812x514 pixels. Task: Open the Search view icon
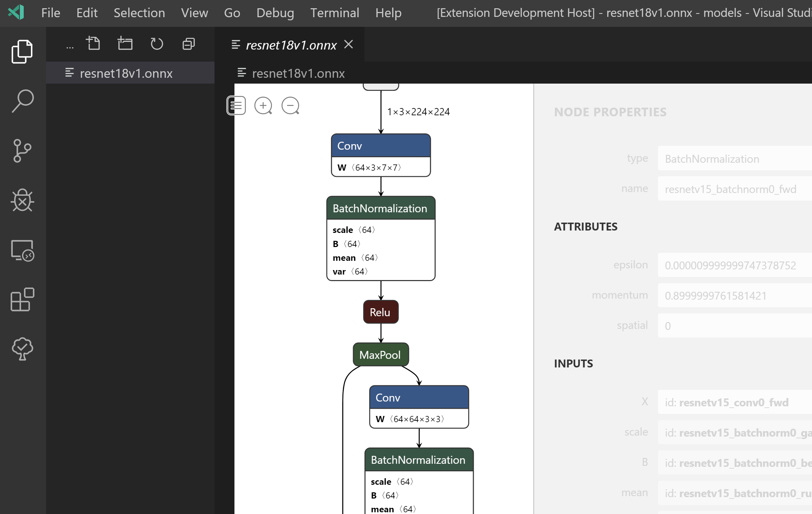click(x=22, y=101)
